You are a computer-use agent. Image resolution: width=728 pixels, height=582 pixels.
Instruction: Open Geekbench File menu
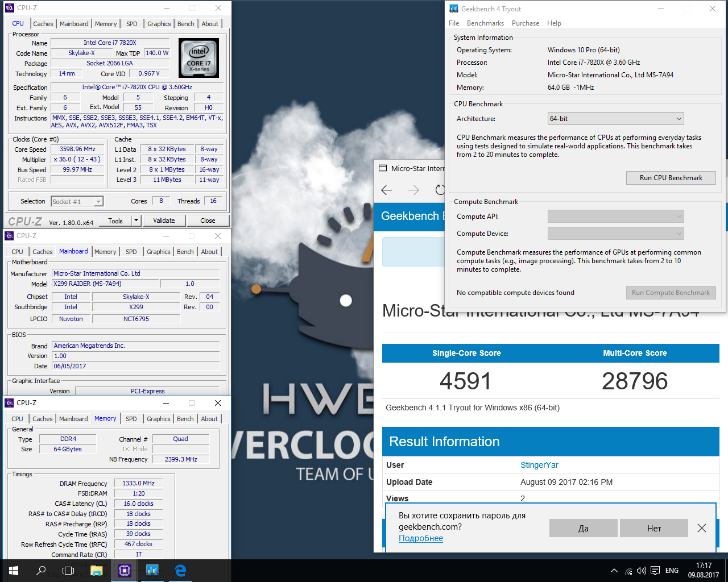454,23
